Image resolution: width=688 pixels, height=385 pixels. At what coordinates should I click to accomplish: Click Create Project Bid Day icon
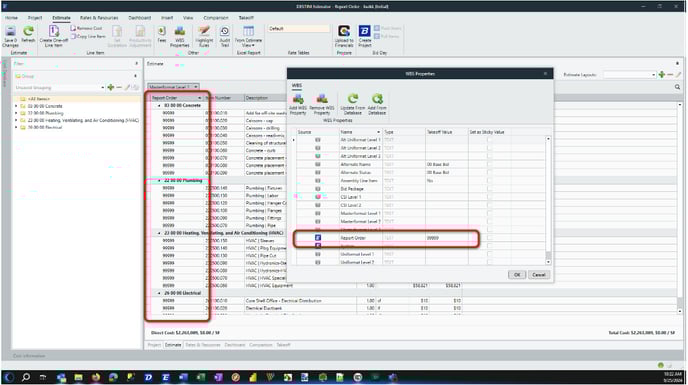tap(365, 36)
